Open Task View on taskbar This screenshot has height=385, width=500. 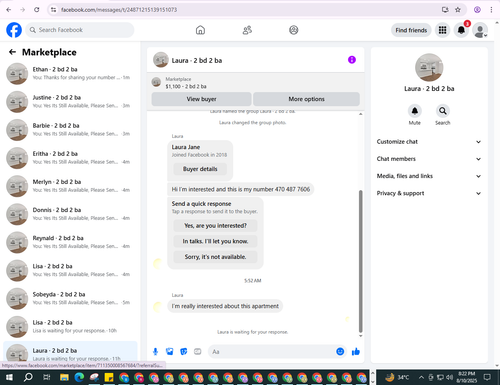[47, 377]
